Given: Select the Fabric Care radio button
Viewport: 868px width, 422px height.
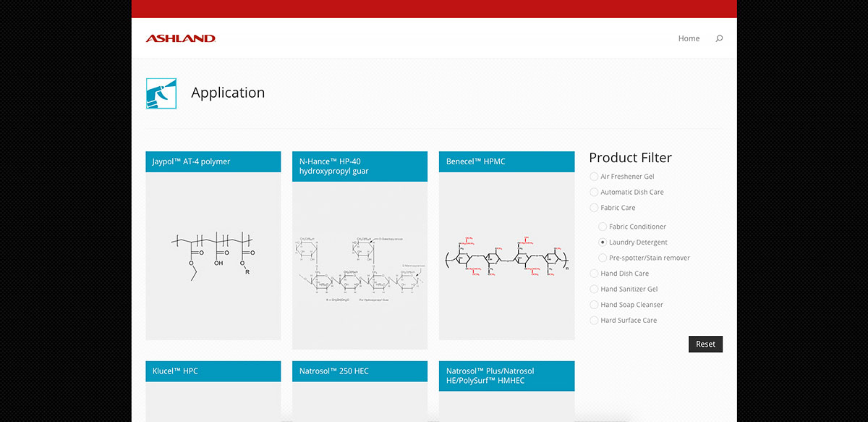Looking at the screenshot, I should 595,208.
